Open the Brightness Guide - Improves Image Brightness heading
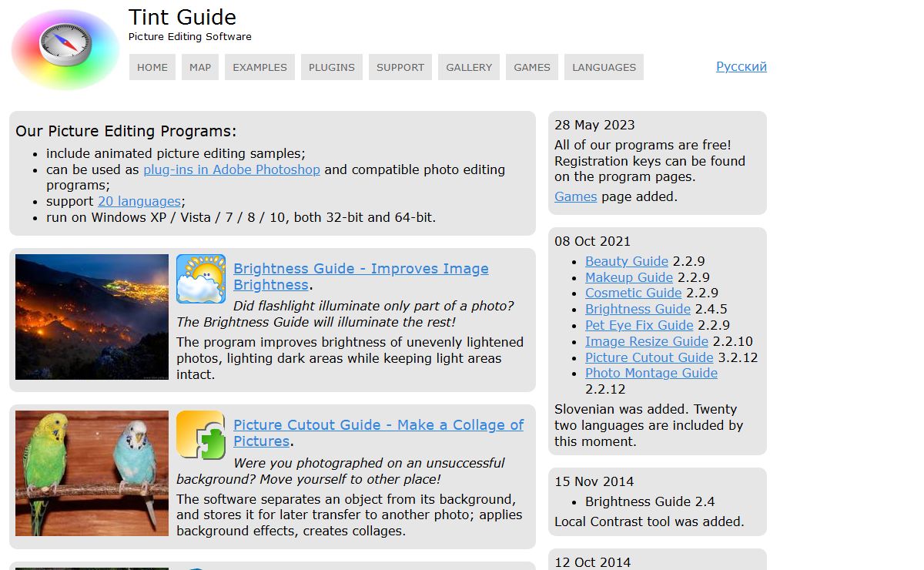Viewport: 924px width, 570px height. (x=360, y=269)
